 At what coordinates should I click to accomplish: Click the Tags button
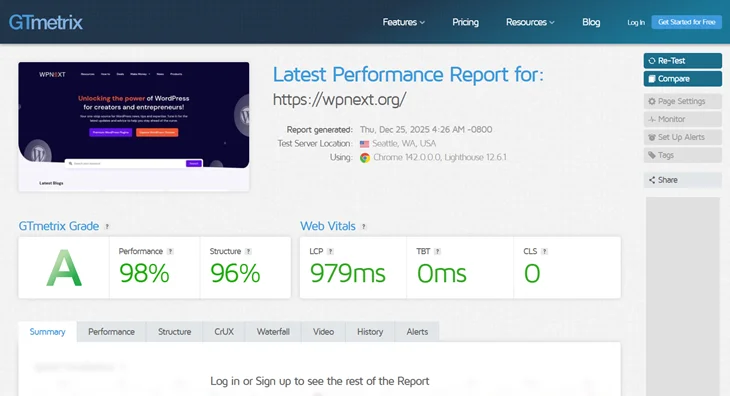coord(683,155)
